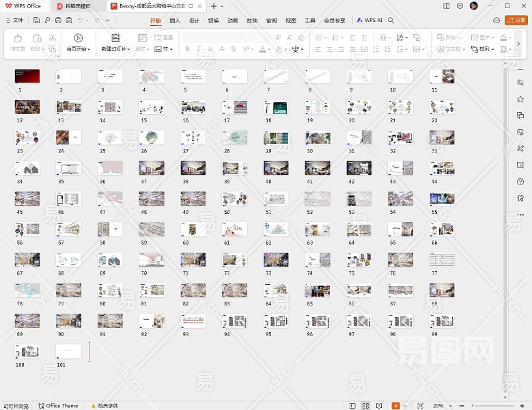The image size is (532, 410).
Task: Open the File (文件) menu
Action: click(x=14, y=20)
